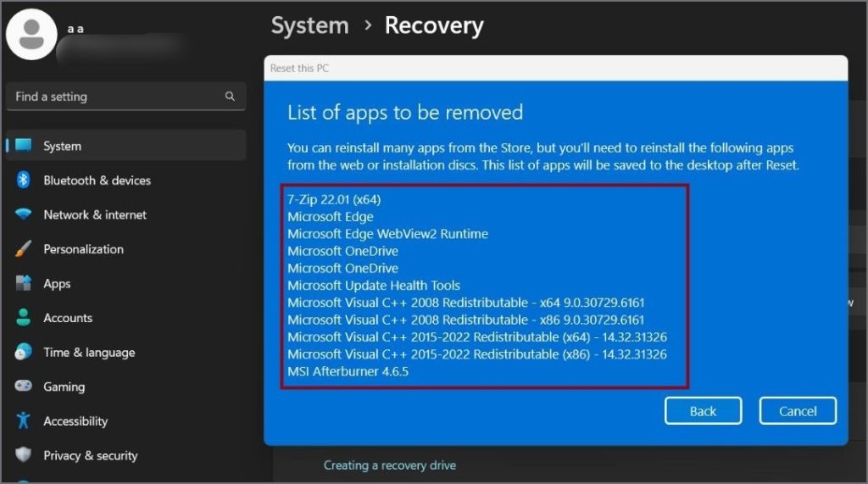Screen dimensions: 868x484
Task: Click the Apps grid icon
Action: click(24, 284)
